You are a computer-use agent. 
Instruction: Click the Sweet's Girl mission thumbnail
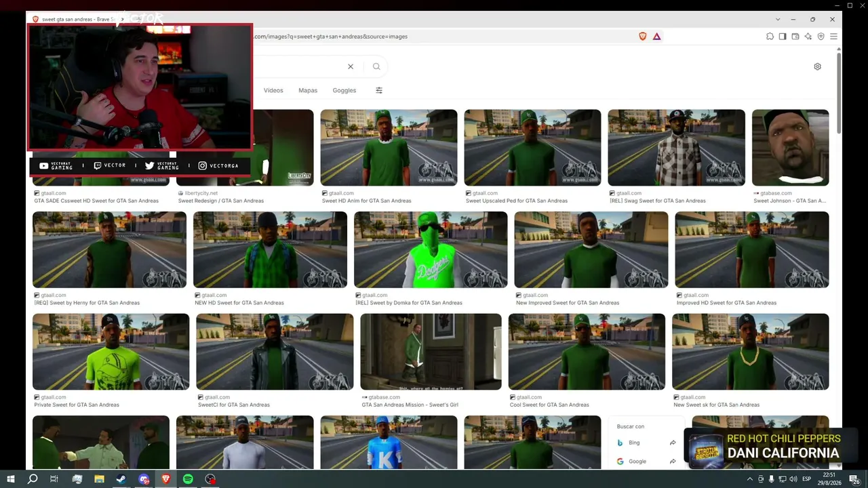[431, 352]
